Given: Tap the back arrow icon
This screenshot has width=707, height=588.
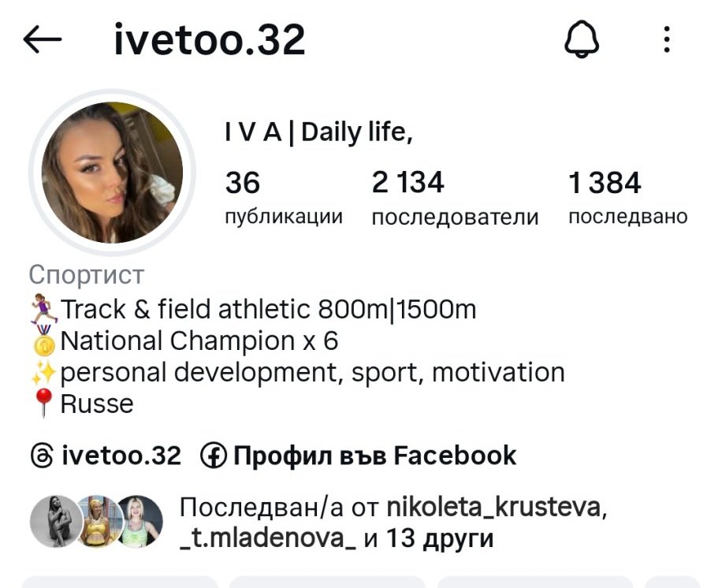Looking at the screenshot, I should coord(43,39).
